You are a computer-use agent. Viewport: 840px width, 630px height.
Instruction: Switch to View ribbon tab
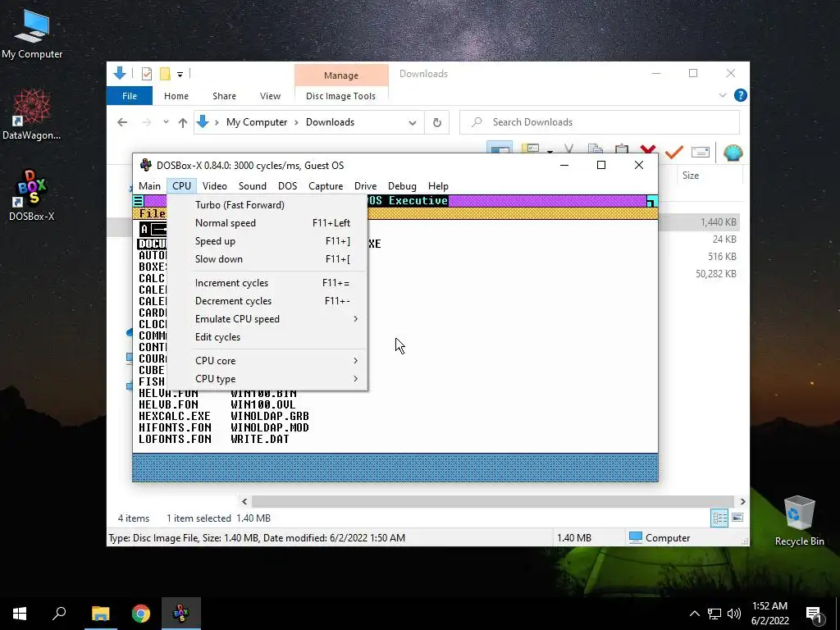pyautogui.click(x=270, y=96)
